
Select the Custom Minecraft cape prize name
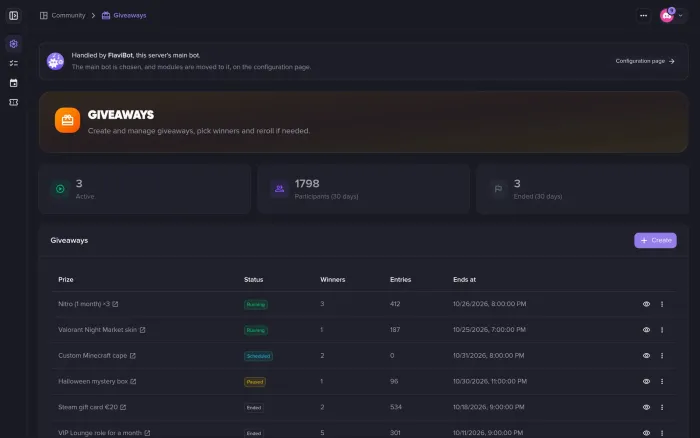pos(93,356)
